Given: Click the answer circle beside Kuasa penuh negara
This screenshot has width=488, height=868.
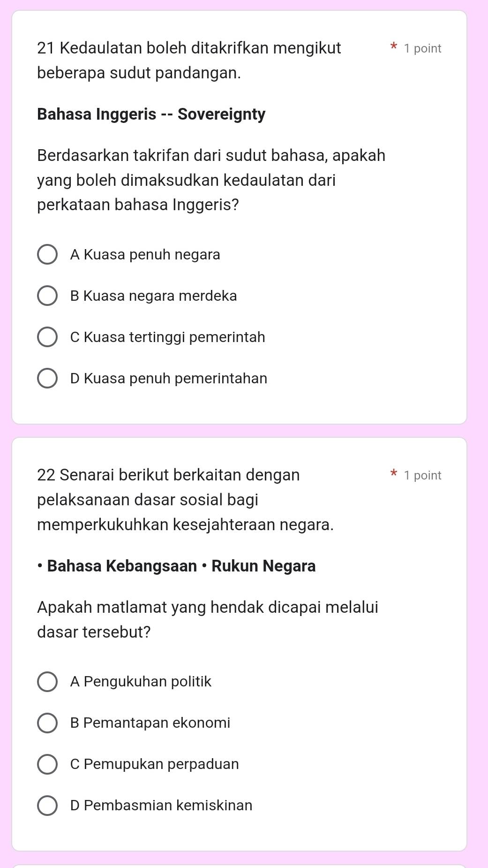Looking at the screenshot, I should pyautogui.click(x=47, y=254).
